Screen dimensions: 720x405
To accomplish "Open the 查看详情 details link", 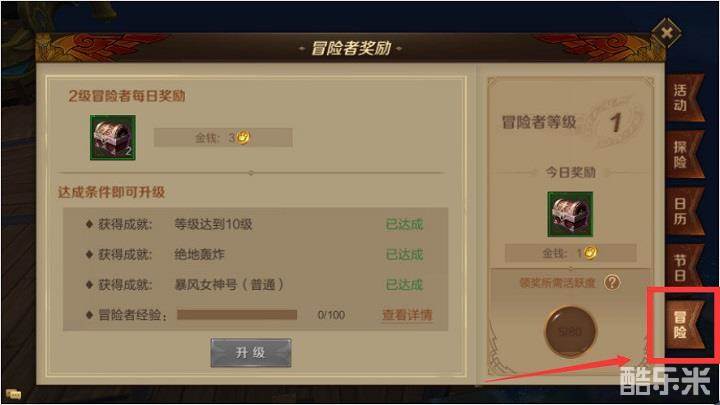I will click(x=407, y=315).
